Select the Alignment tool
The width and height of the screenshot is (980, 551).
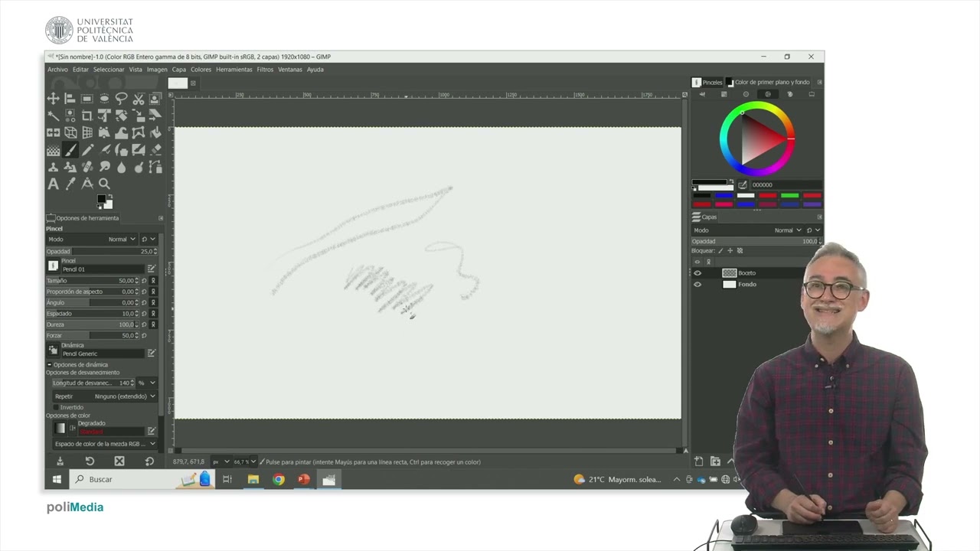70,99
